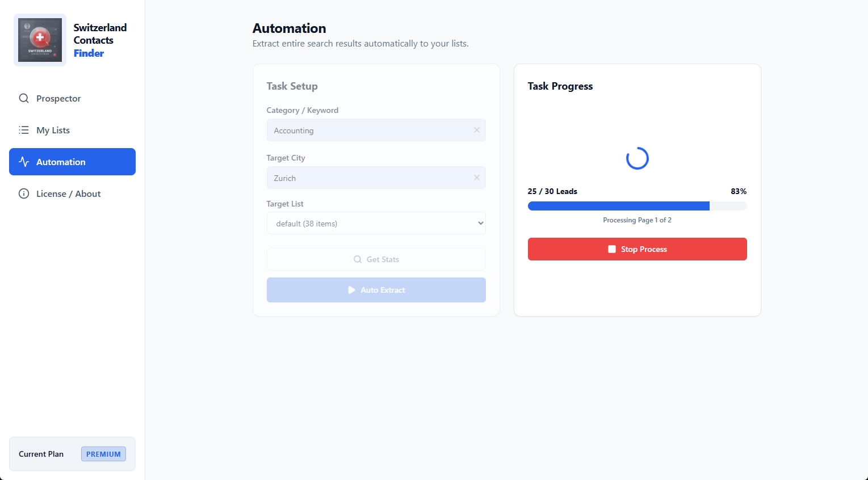
Task: Click the leads extraction progress bar
Action: pyautogui.click(x=637, y=205)
